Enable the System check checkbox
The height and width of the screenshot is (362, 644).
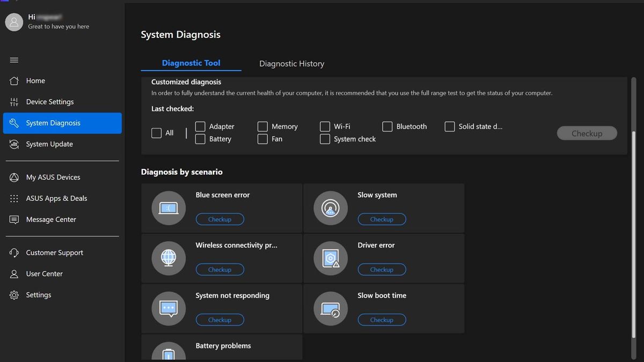pyautogui.click(x=325, y=139)
